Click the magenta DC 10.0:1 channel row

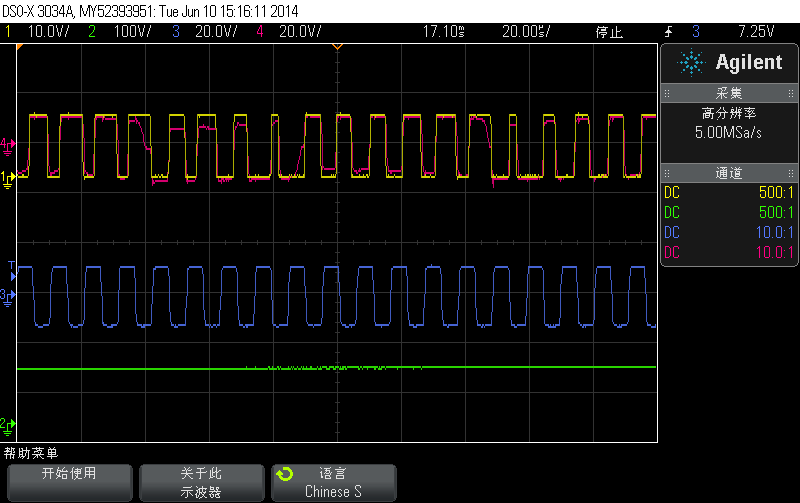click(729, 252)
